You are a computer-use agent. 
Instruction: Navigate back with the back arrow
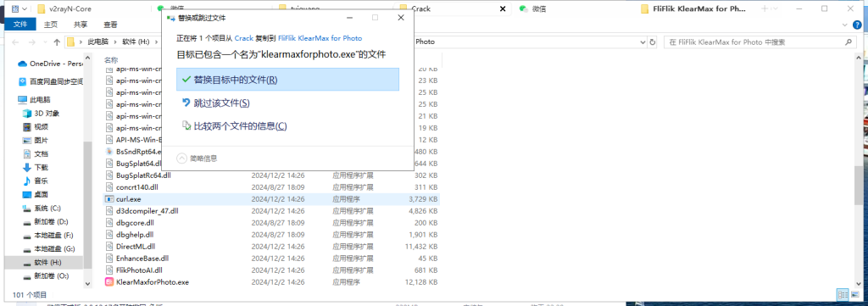[x=16, y=42]
